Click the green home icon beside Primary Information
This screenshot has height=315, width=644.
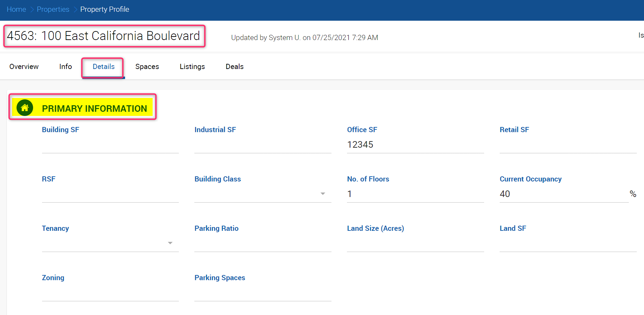pos(25,108)
